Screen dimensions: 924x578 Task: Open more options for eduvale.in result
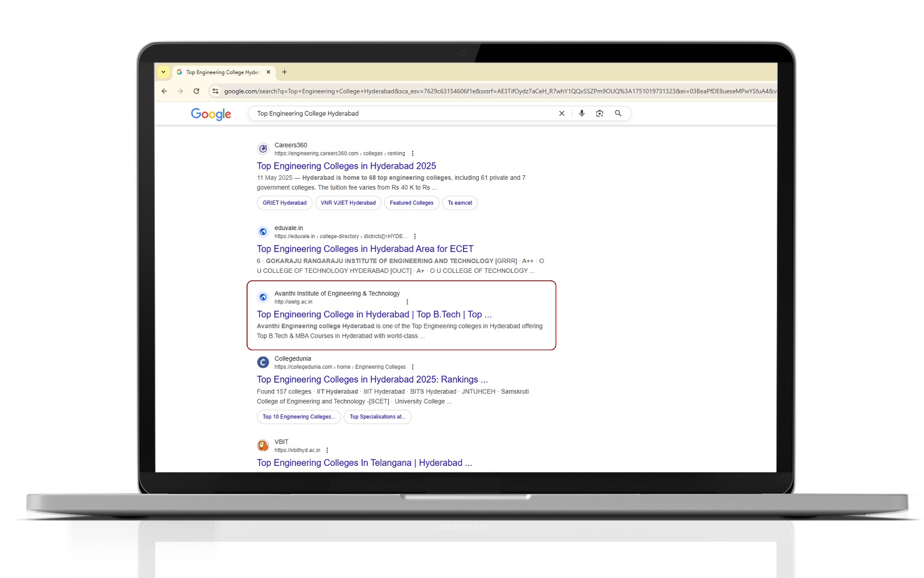click(415, 236)
